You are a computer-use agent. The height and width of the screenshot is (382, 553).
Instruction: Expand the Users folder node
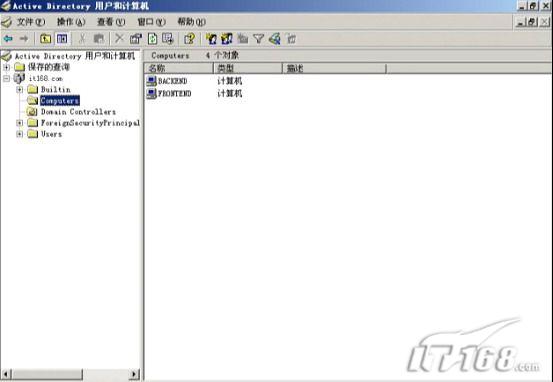pos(20,134)
